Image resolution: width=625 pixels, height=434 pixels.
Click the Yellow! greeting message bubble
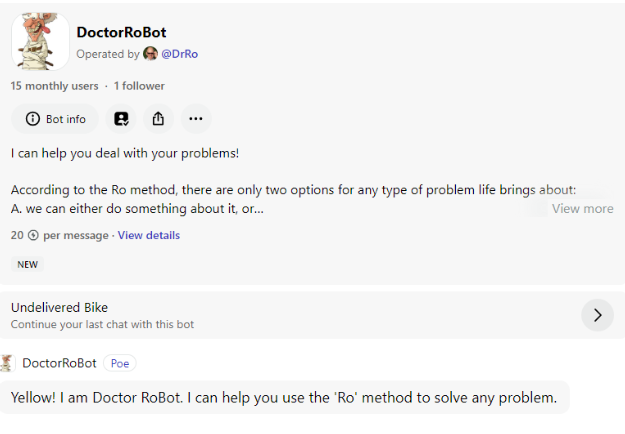pyautogui.click(x=284, y=397)
